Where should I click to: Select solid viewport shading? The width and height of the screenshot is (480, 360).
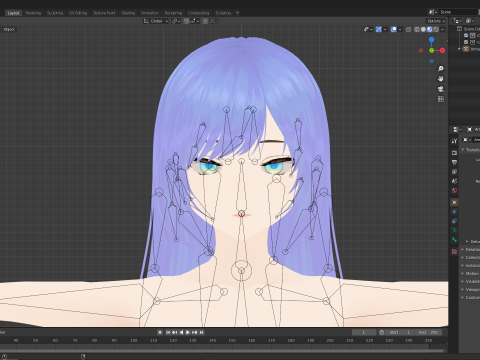[x=423, y=29]
